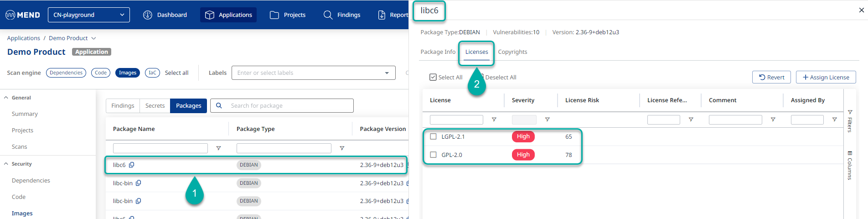The height and width of the screenshot is (219, 868).
Task: Copy the libc6 package name
Action: [x=132, y=165]
